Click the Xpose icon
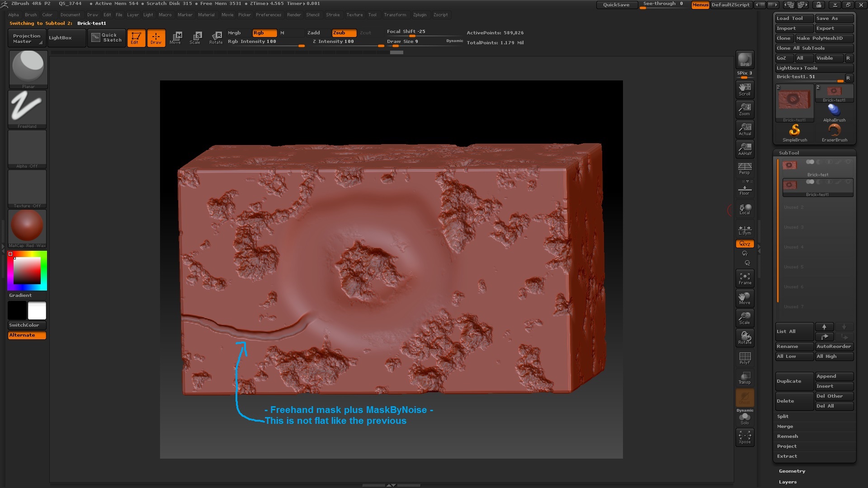 coord(745,437)
